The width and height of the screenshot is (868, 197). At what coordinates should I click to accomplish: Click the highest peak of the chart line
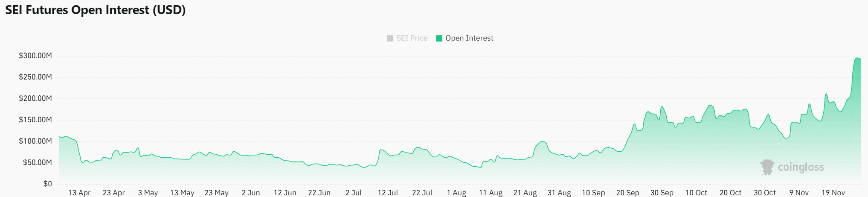[x=857, y=58]
